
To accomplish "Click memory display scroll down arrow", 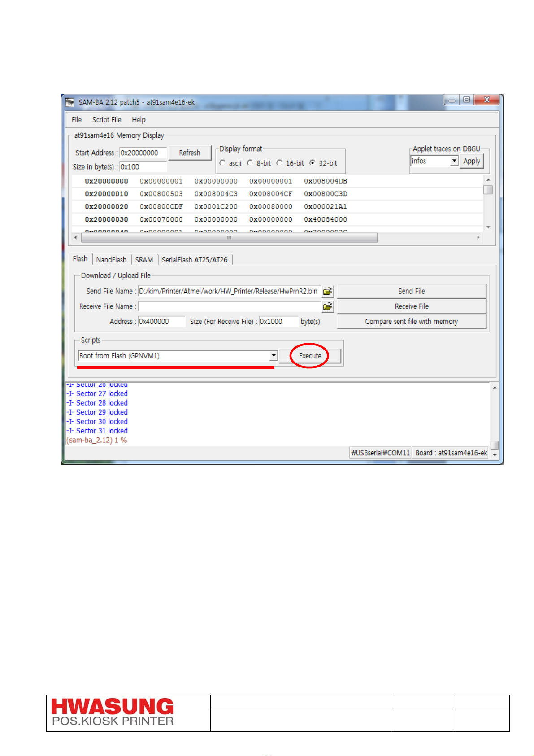I will click(488, 227).
